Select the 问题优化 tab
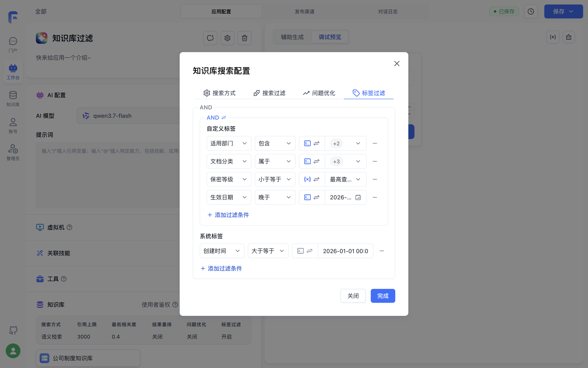The image size is (588, 368). [x=319, y=93]
